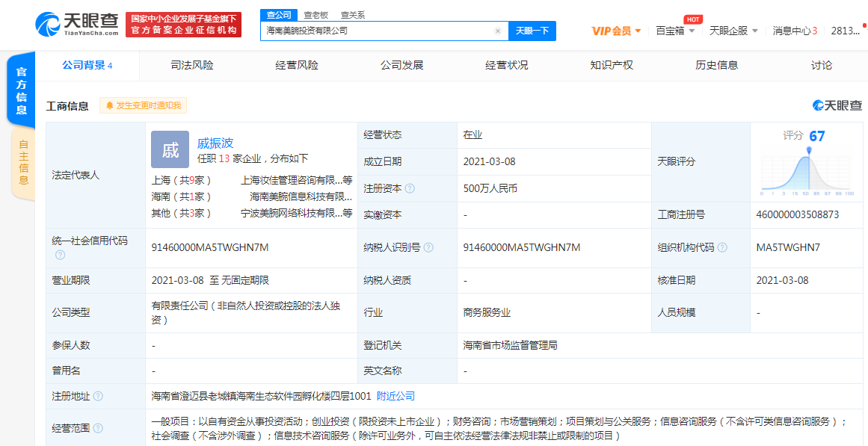The width and height of the screenshot is (868, 446).
Task: Click the 附近公司 link
Action: [x=395, y=396]
